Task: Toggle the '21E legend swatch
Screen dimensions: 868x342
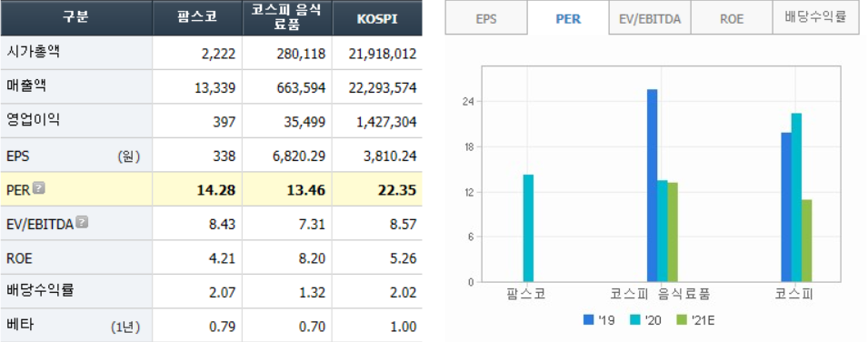Action: click(x=682, y=320)
